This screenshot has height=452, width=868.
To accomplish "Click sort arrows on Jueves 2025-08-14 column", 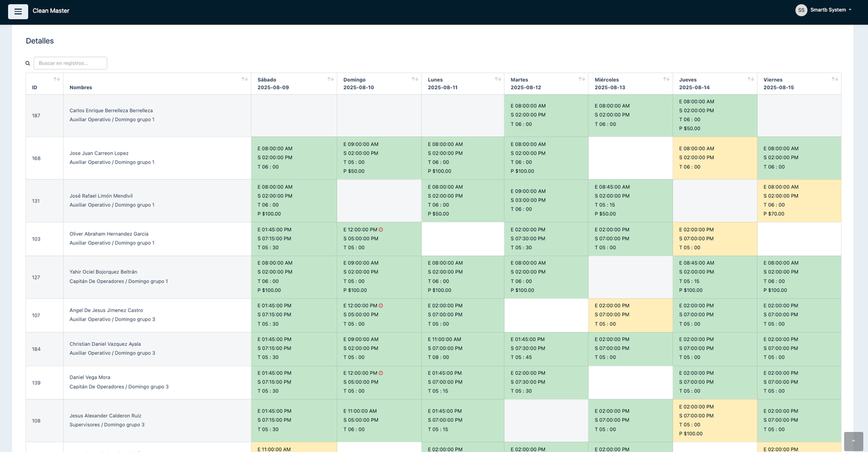I will click(751, 79).
